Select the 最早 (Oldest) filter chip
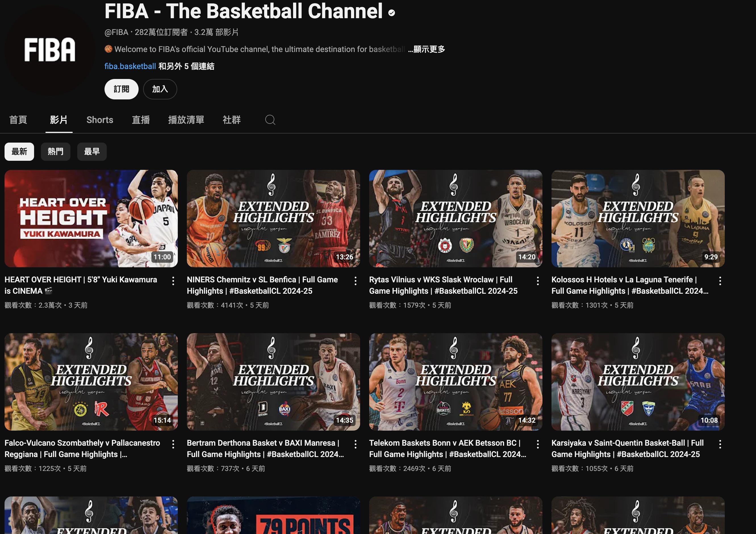Image resolution: width=756 pixels, height=534 pixels. point(92,151)
